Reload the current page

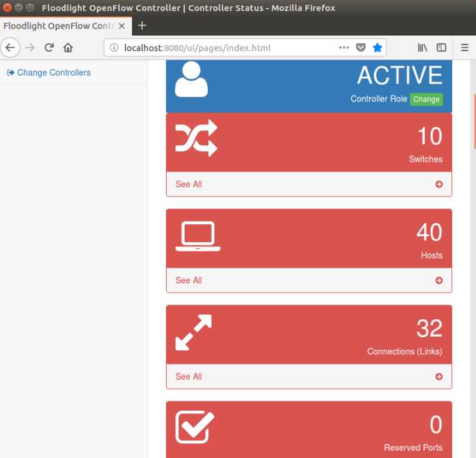pyautogui.click(x=49, y=48)
